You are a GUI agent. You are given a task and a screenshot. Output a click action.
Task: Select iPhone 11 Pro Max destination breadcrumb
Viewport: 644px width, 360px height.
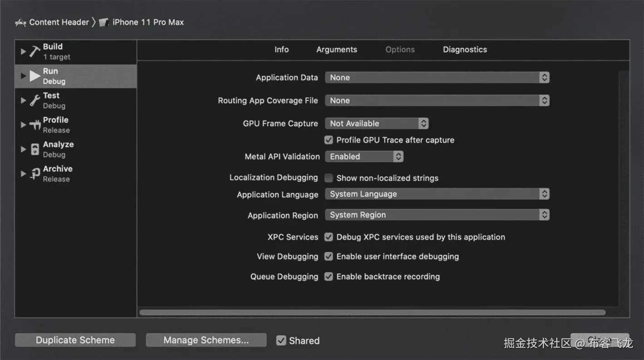pos(148,22)
